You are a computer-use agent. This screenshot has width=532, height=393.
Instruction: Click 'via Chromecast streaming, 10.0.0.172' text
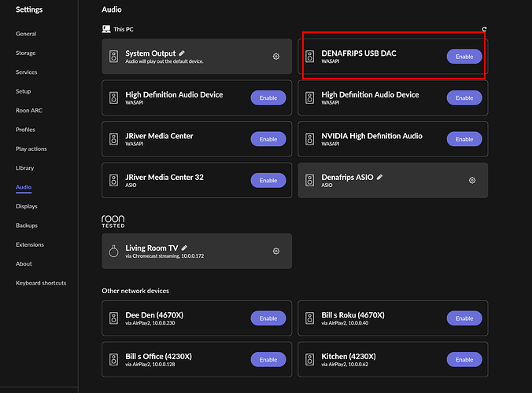(x=164, y=256)
